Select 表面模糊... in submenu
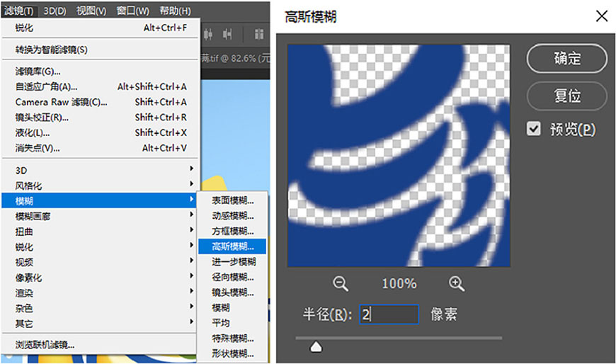The height and width of the screenshot is (364, 616). pos(232,200)
